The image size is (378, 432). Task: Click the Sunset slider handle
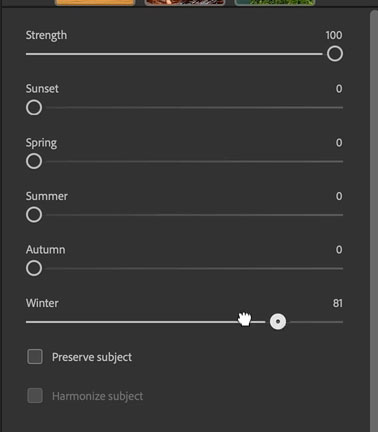pyautogui.click(x=34, y=108)
